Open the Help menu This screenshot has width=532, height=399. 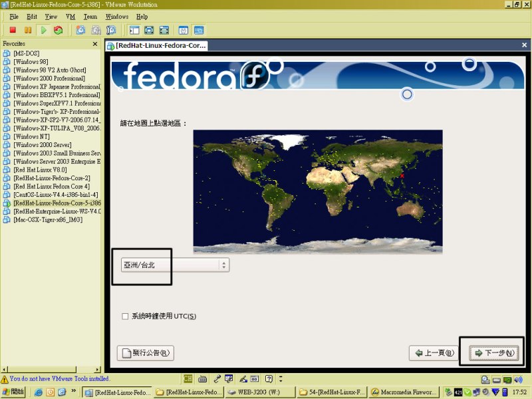point(142,17)
